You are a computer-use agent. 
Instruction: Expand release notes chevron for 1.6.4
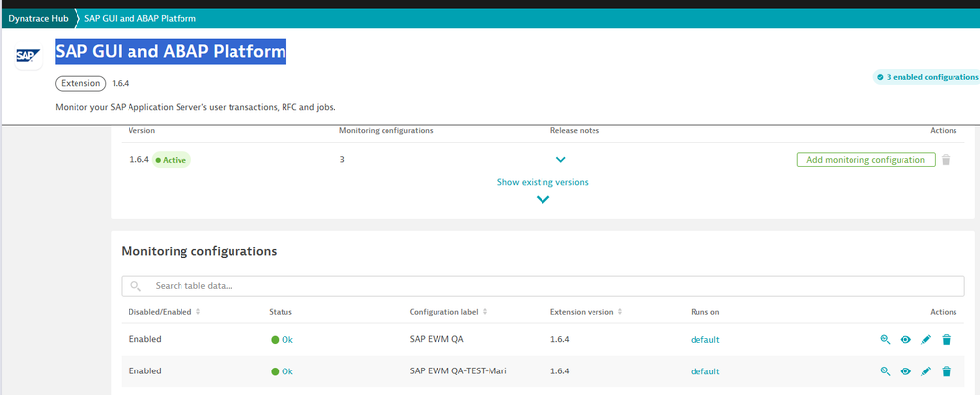pos(561,159)
